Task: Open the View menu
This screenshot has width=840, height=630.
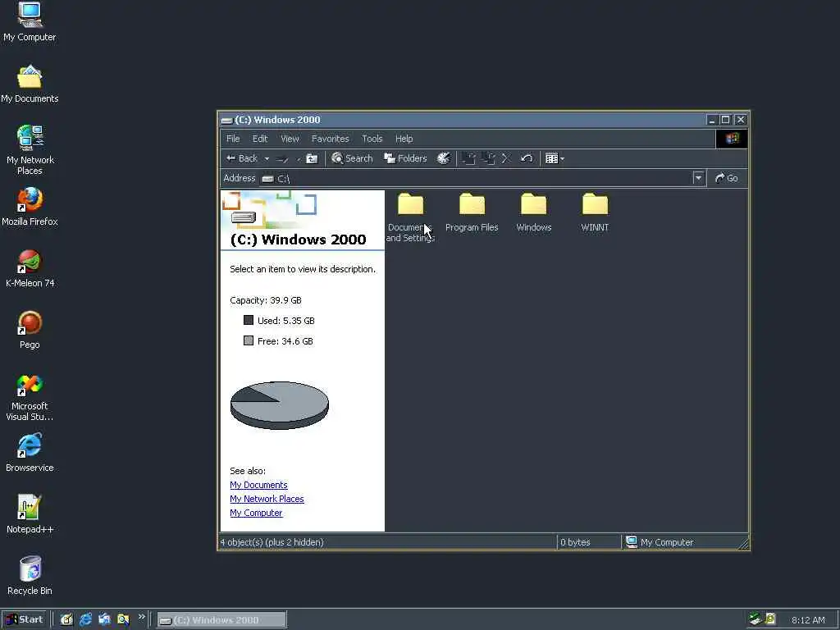Action: 290,139
